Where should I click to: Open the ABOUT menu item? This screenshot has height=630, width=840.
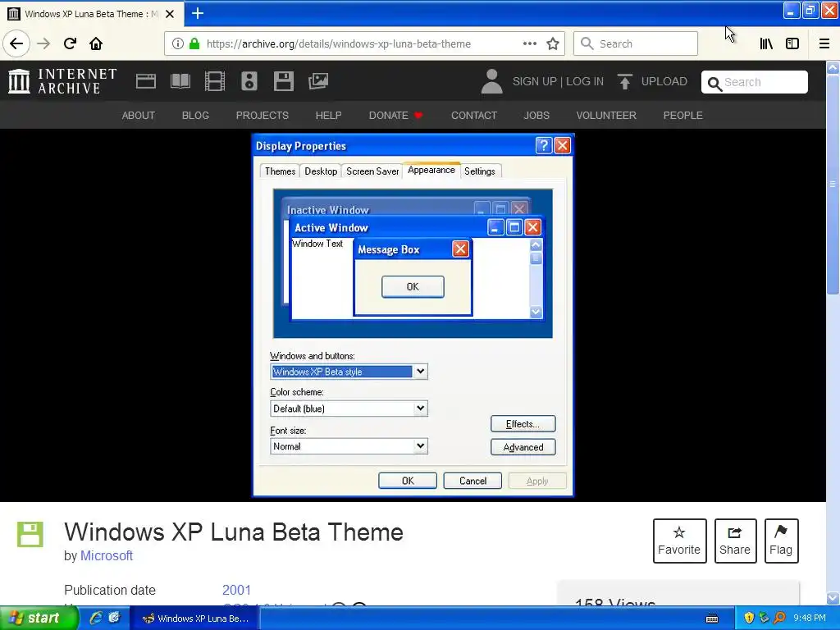click(138, 115)
